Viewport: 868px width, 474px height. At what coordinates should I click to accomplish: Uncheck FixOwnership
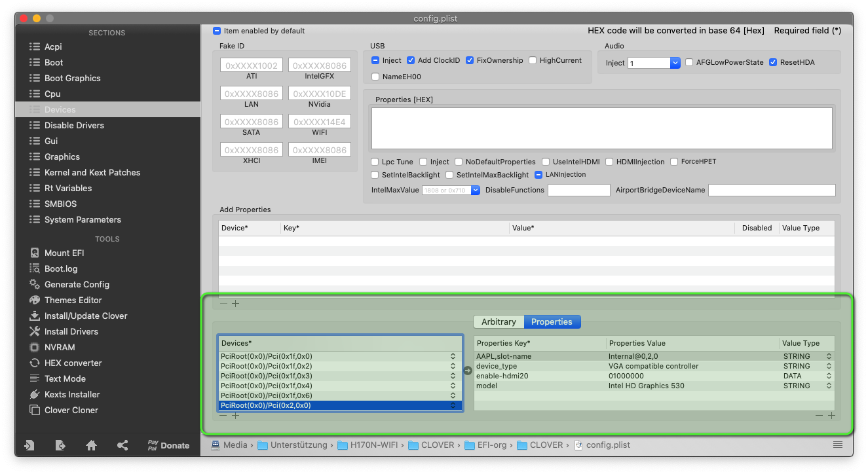pos(470,60)
